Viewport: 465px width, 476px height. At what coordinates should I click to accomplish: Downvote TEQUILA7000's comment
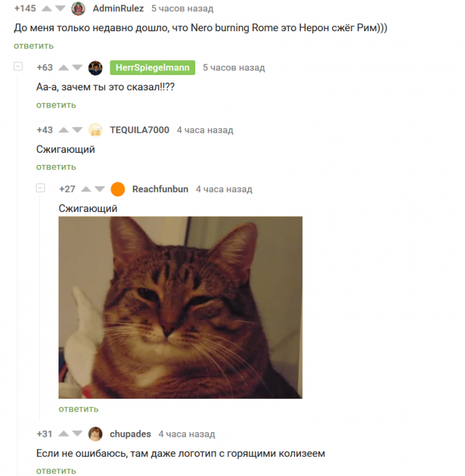pyautogui.click(x=77, y=130)
